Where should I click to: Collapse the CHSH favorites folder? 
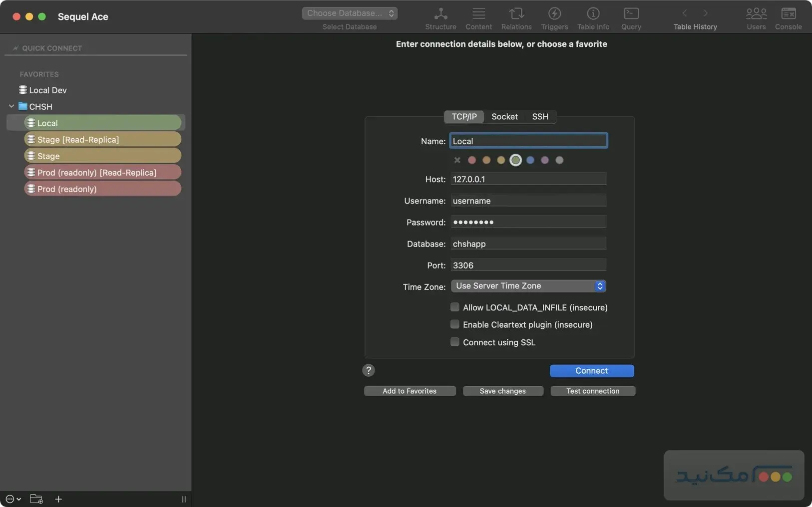[x=11, y=106]
